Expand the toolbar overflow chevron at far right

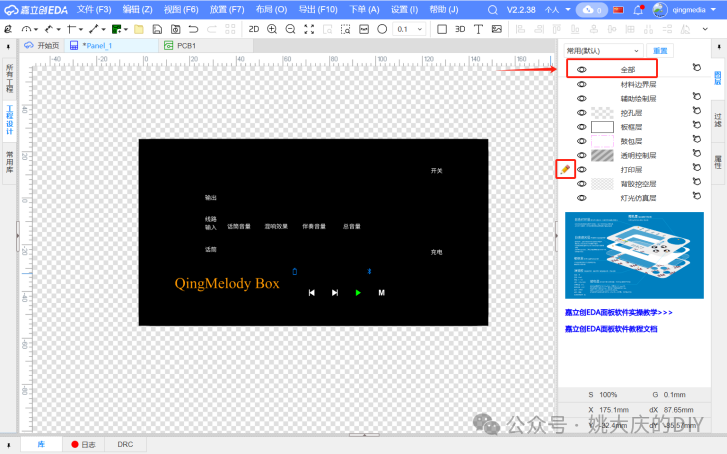(x=705, y=29)
